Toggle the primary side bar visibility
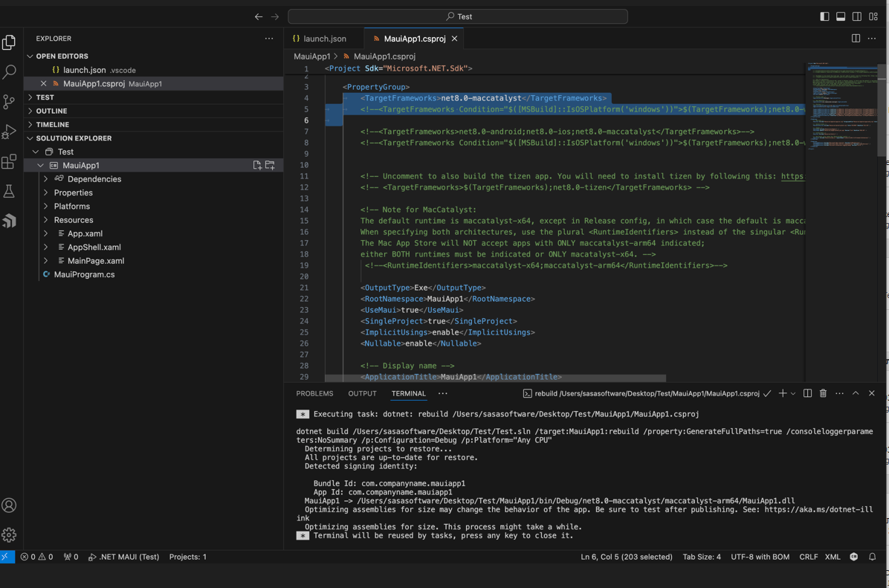889x588 pixels. [x=824, y=16]
